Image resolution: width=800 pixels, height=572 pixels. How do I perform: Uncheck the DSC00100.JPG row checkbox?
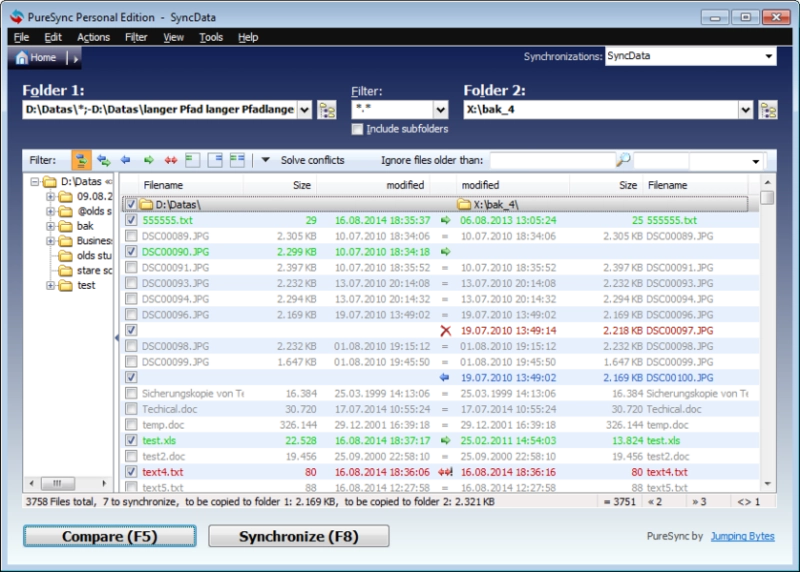pyautogui.click(x=131, y=378)
